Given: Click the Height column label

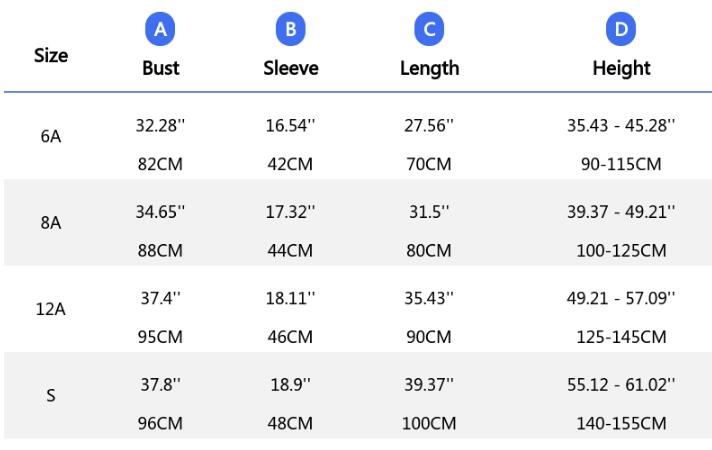Looking at the screenshot, I should tap(621, 69).
